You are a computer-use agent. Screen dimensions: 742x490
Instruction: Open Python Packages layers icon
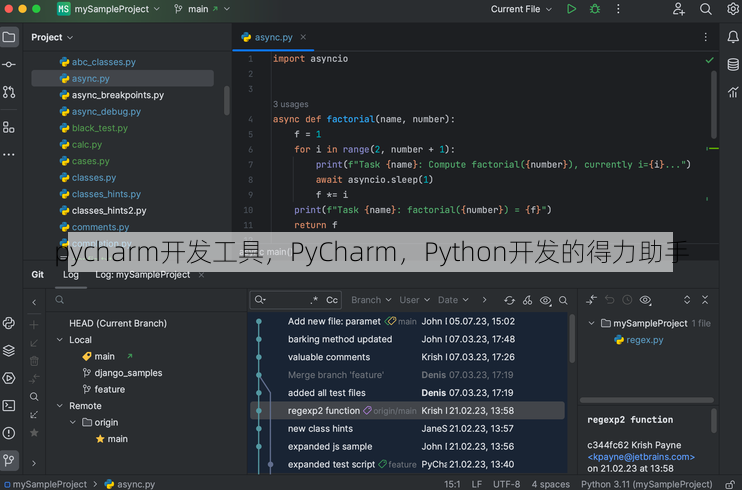[9, 351]
